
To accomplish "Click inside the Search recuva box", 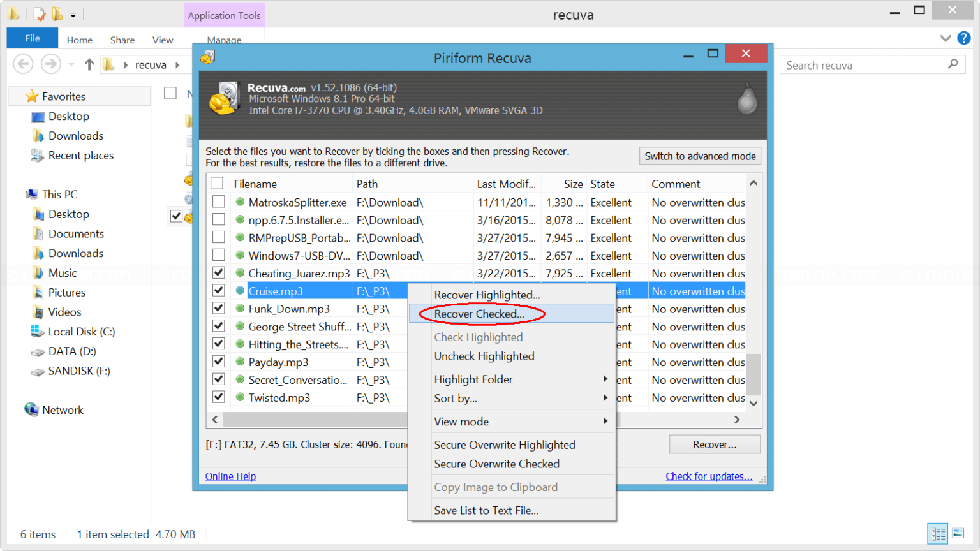I will coord(868,64).
